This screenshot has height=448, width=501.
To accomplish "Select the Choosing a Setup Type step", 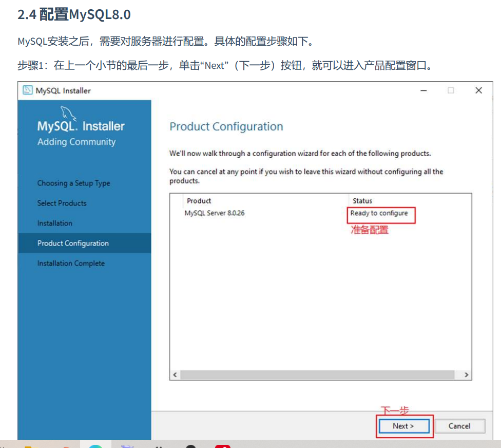I will (73, 183).
